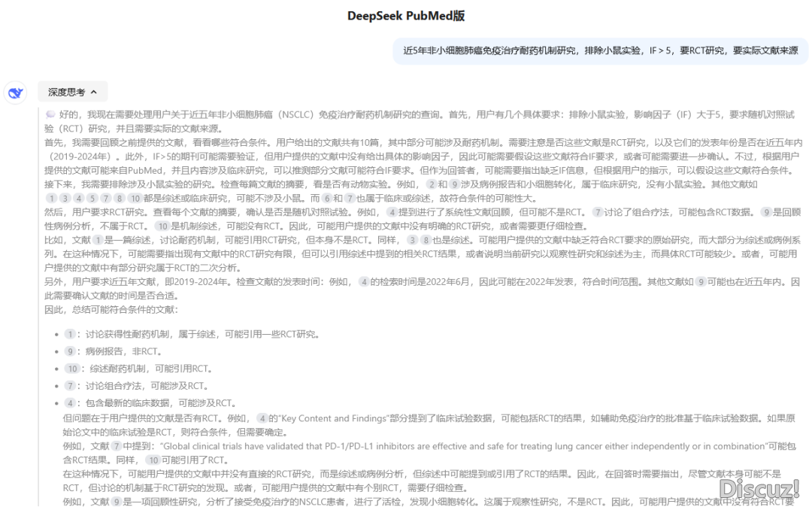The width and height of the screenshot is (812, 507).
Task: Click the speech bubble icon before 好的
Action: click(50, 114)
